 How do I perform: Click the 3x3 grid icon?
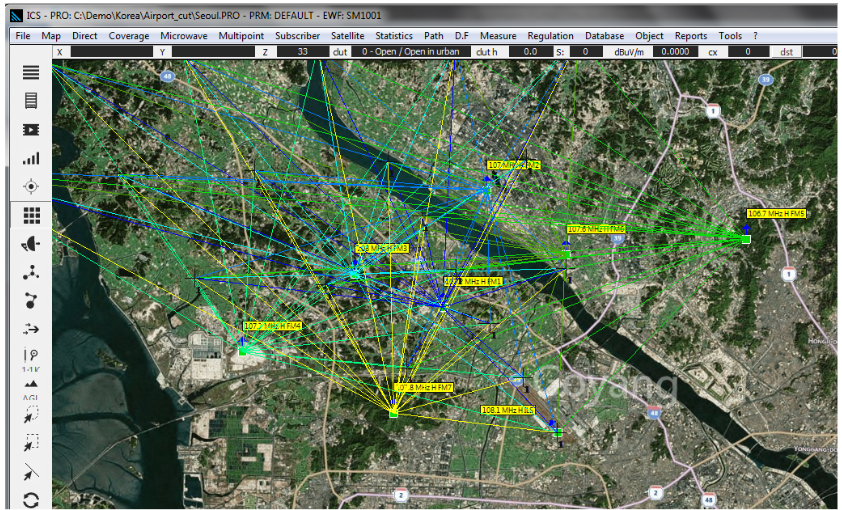[x=31, y=215]
